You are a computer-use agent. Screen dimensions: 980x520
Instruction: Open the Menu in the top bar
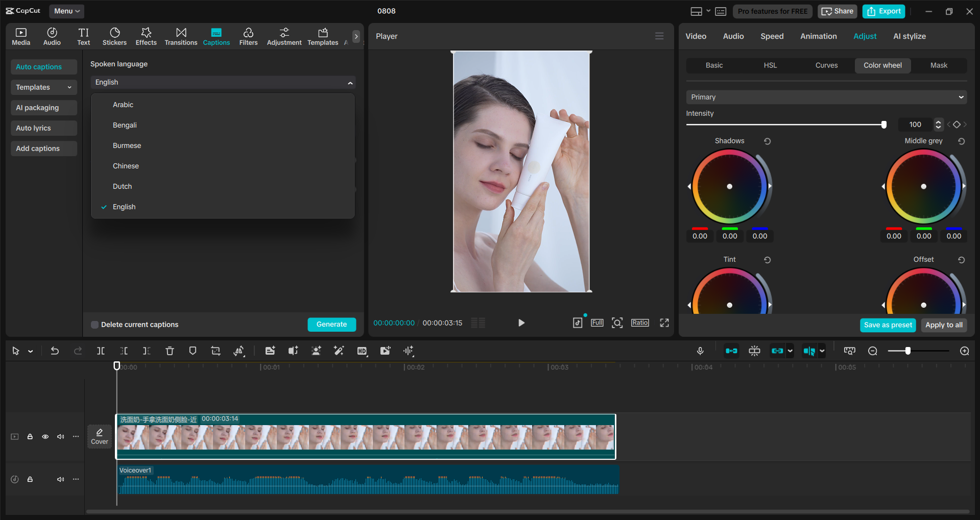pyautogui.click(x=66, y=11)
